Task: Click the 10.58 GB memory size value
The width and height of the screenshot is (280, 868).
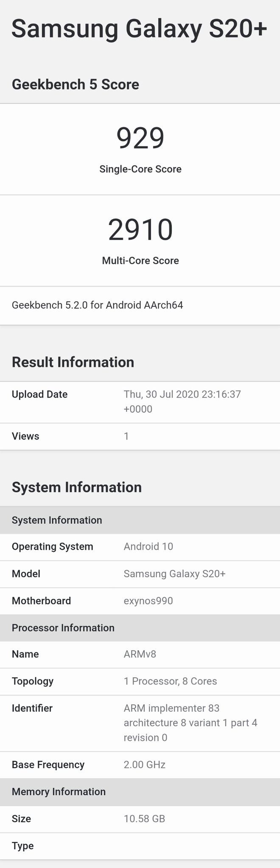Action: click(144, 818)
